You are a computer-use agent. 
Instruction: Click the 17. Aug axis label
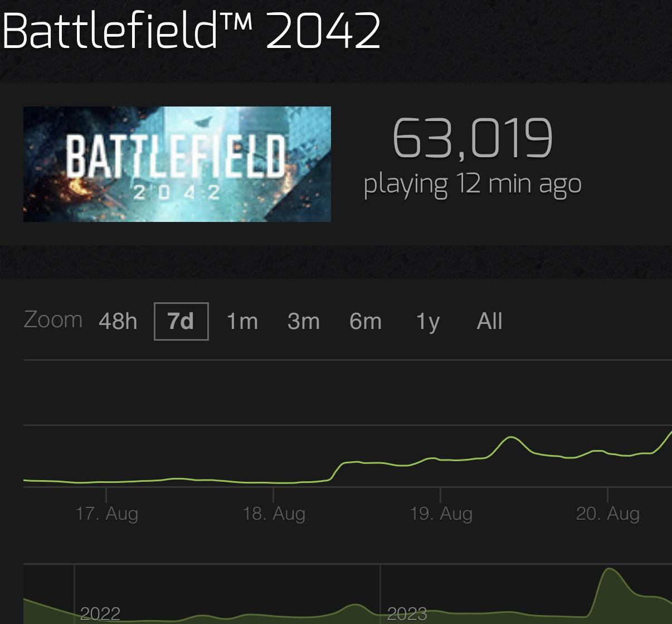pos(106,514)
